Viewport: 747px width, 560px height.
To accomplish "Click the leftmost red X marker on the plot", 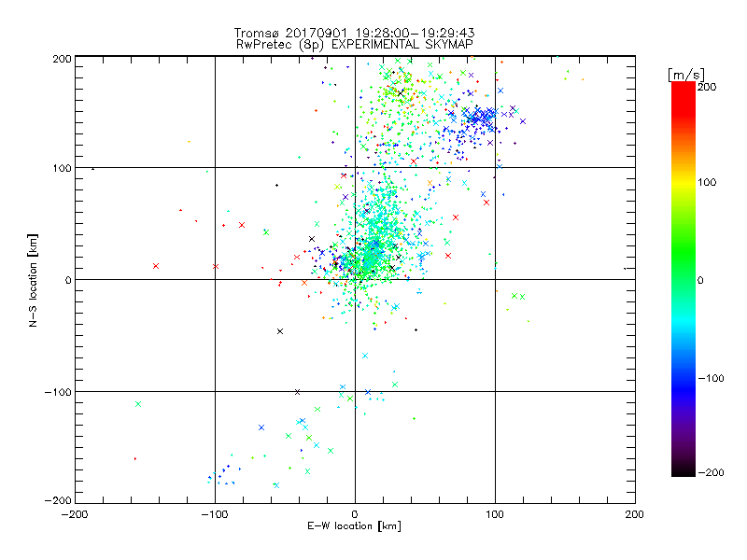I will pyautogui.click(x=156, y=266).
